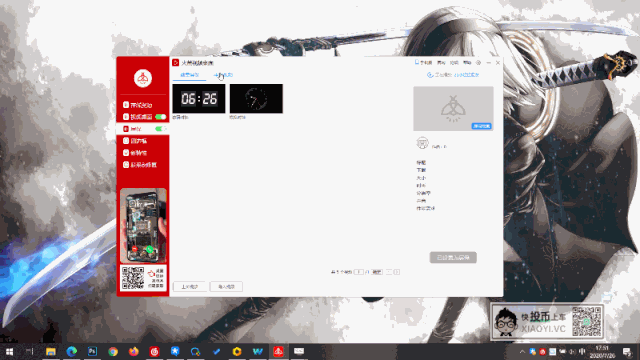
Task: Click the gear settings icon in the app title bar
Action: click(x=478, y=63)
